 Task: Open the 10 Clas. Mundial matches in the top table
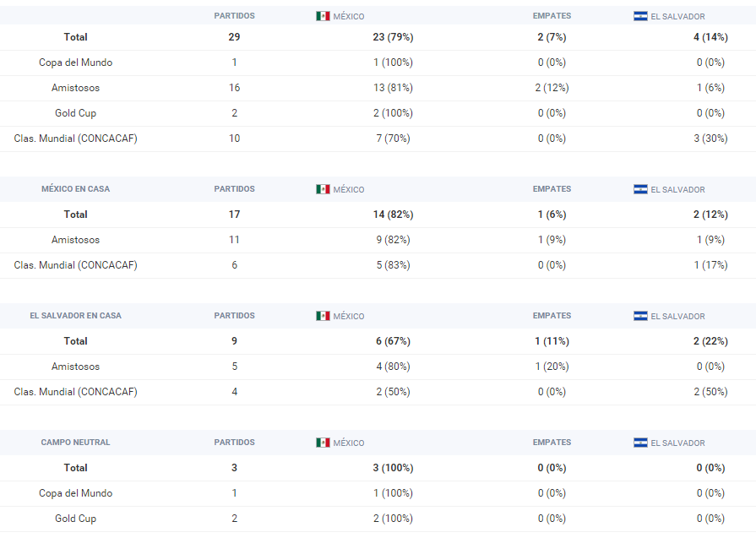click(x=234, y=139)
